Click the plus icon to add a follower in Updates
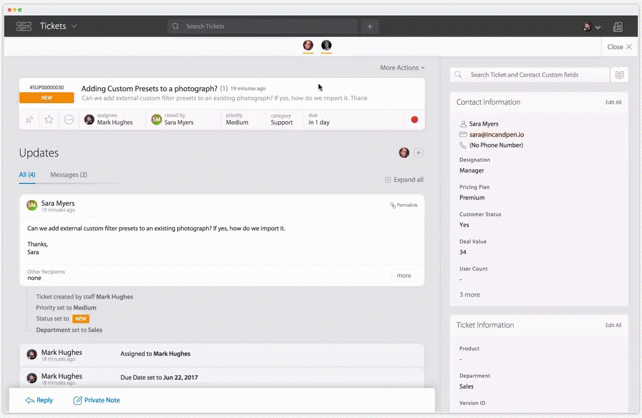 (x=418, y=153)
